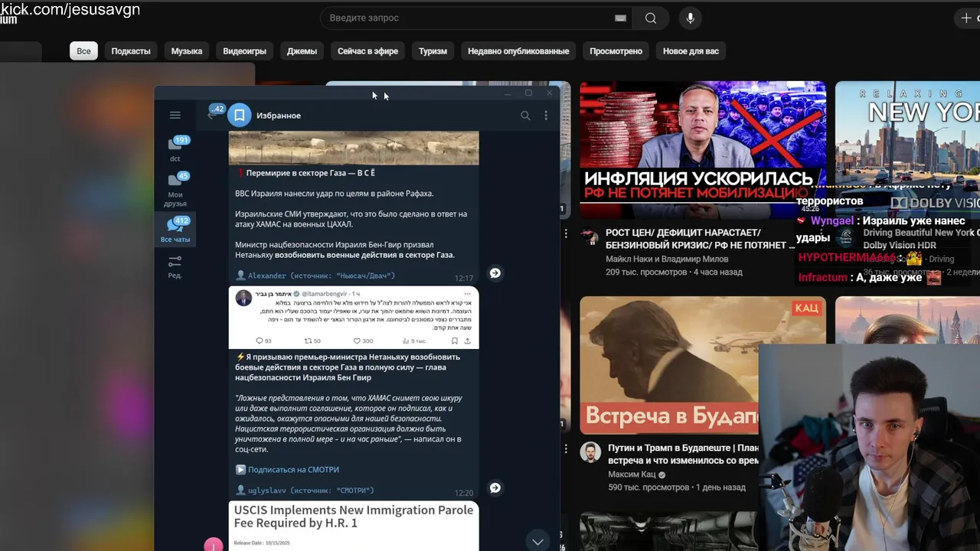
Task: Click channel avatar beside РОСТ ЦЕН video
Action: pyautogui.click(x=590, y=236)
